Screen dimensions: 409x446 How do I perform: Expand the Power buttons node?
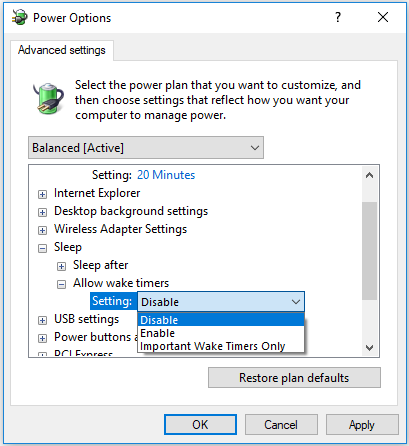tap(42, 338)
